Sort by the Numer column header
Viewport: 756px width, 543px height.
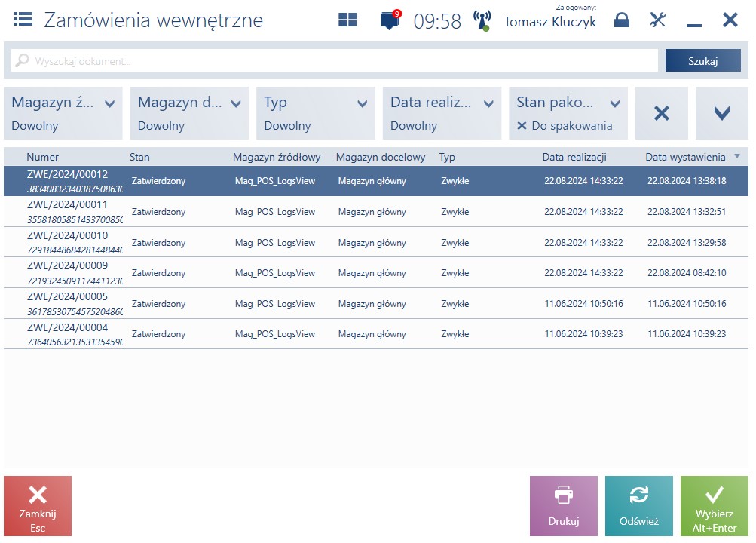click(42, 157)
